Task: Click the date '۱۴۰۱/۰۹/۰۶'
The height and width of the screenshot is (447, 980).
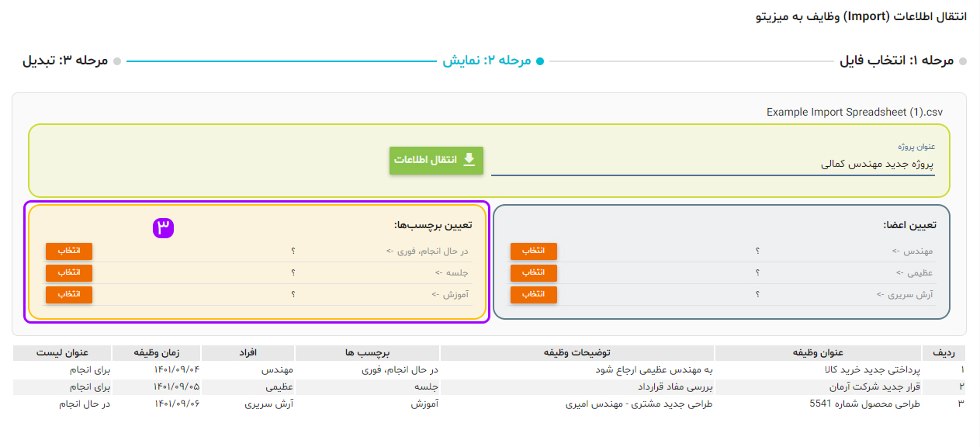Action: (177, 404)
